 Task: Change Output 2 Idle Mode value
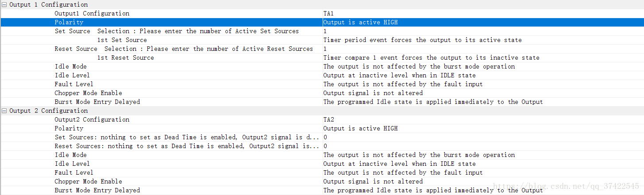(x=483, y=155)
